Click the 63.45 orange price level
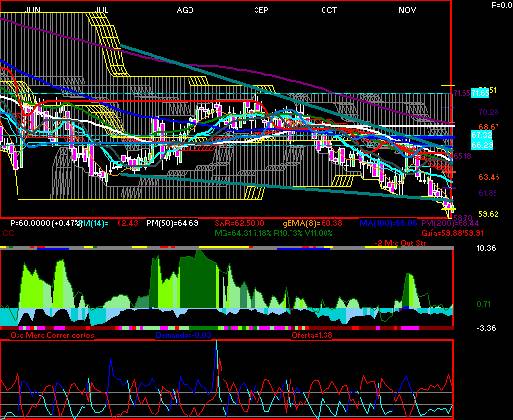The image size is (513, 420). point(489,177)
